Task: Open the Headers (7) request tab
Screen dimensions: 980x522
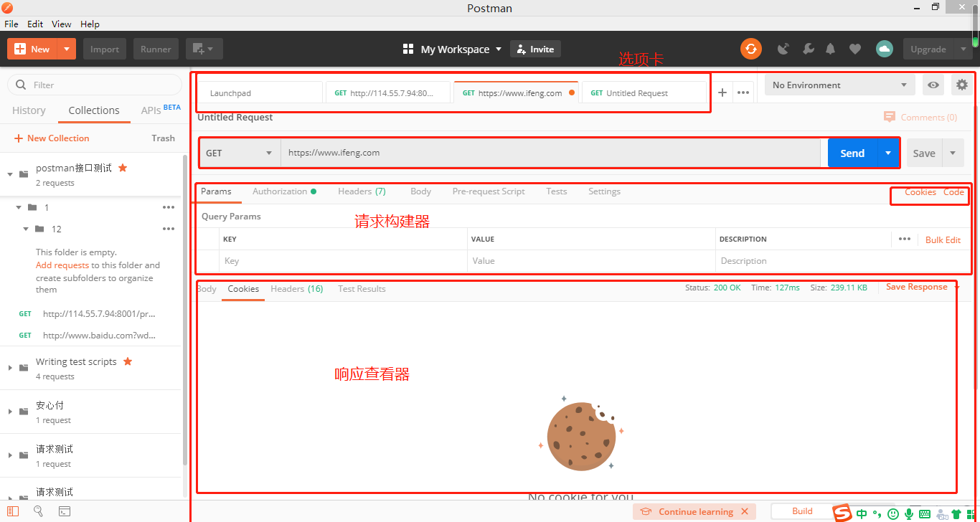Action: (362, 191)
